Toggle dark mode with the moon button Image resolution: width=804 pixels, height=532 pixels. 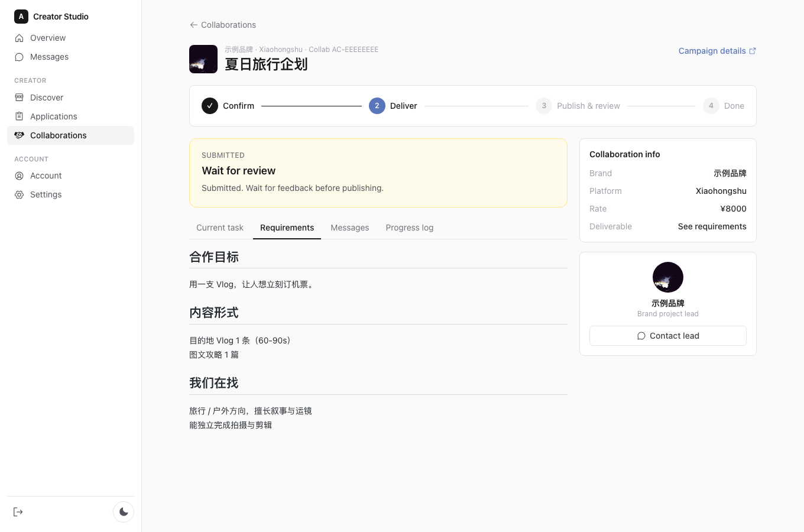click(x=124, y=512)
